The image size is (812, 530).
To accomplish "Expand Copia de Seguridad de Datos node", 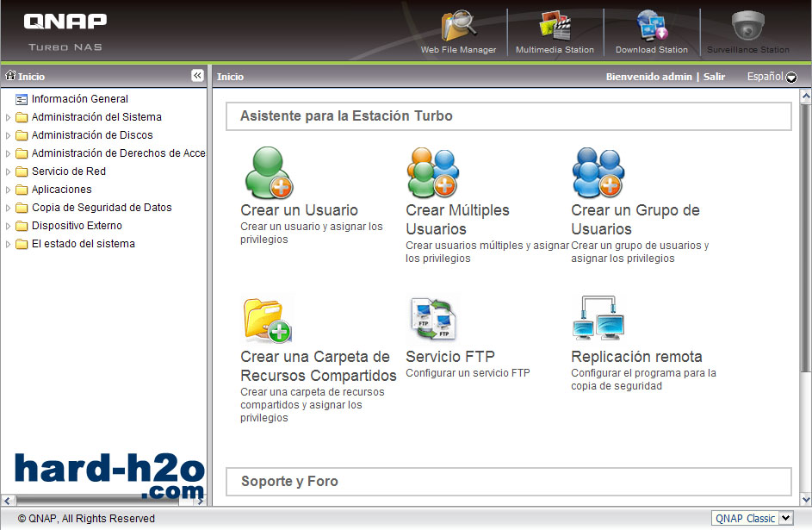I will [x=8, y=209].
